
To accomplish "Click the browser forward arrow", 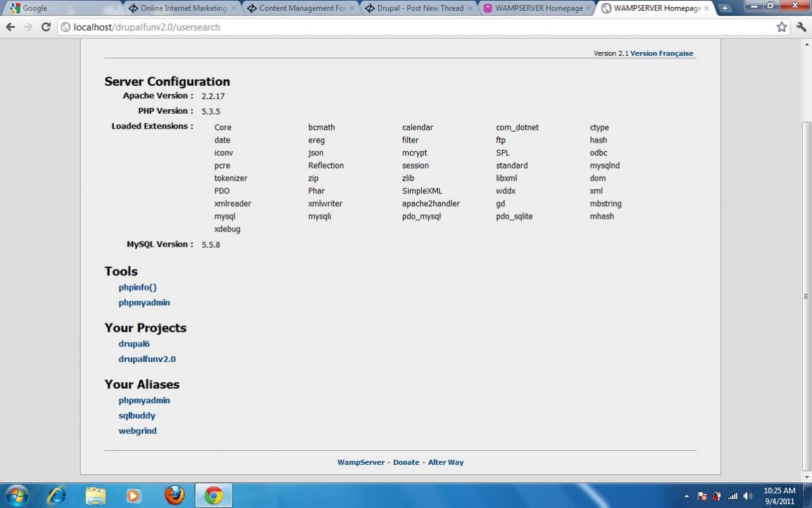I will click(x=28, y=27).
